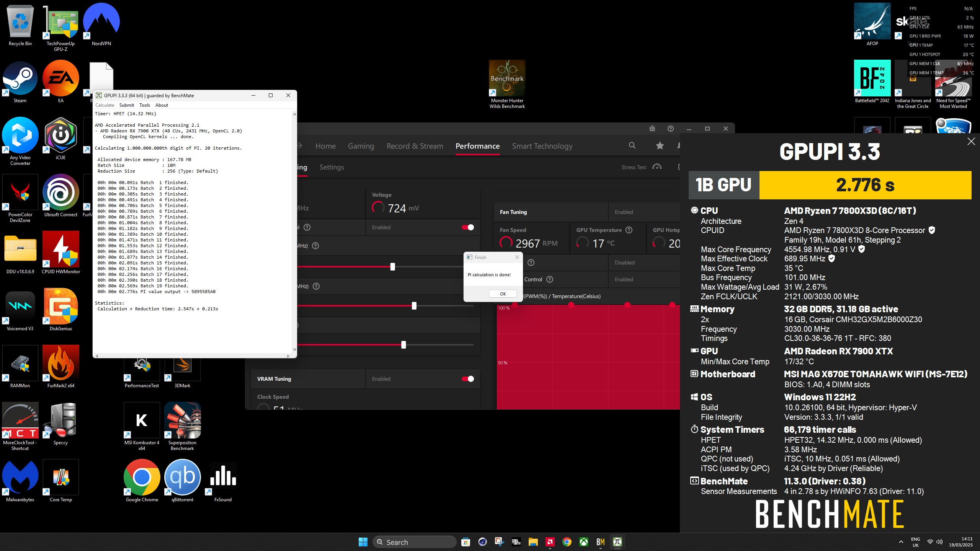Open Recycle Bin on the desktop
The image size is (980, 551).
tap(20, 24)
